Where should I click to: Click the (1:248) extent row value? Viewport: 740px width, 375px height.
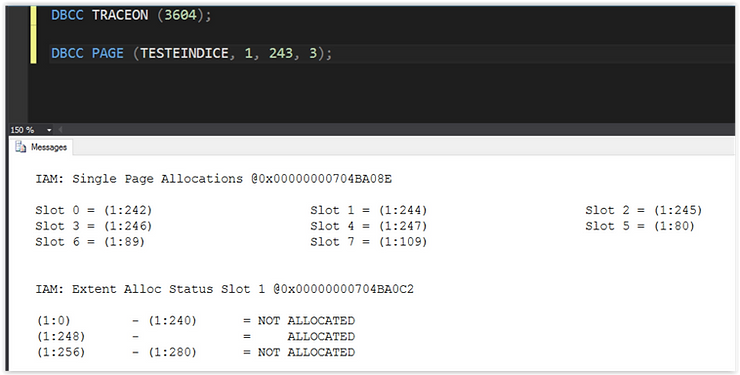61,336
